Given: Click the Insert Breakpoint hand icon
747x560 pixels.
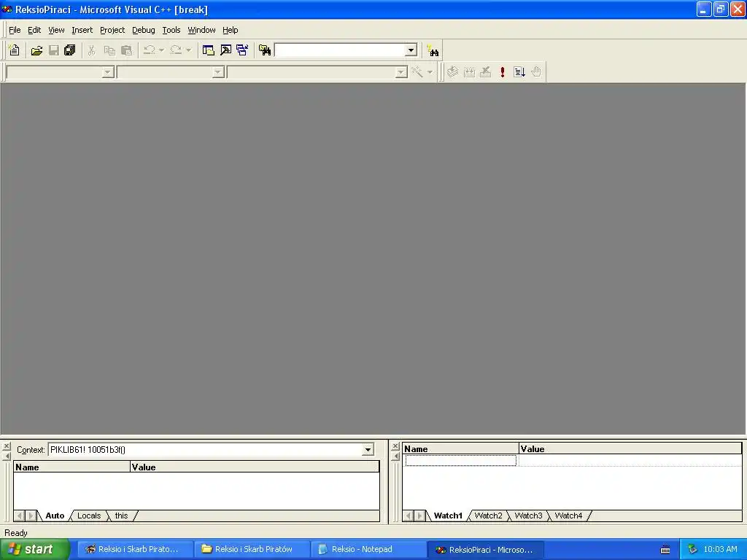Looking at the screenshot, I should pyautogui.click(x=536, y=72).
